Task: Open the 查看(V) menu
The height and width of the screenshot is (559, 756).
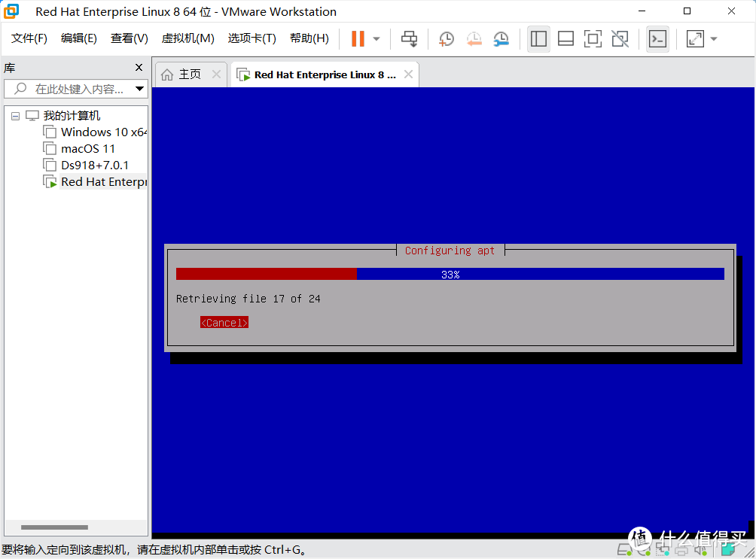Action: (x=130, y=38)
